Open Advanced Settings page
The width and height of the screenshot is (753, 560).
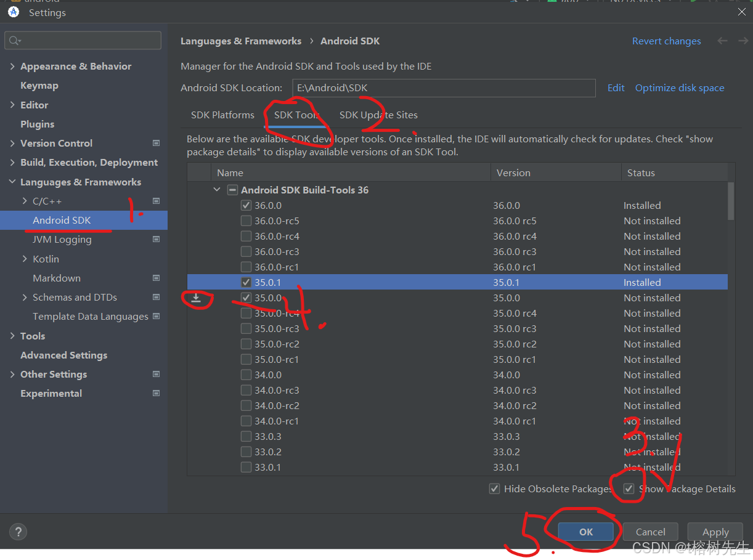click(64, 355)
